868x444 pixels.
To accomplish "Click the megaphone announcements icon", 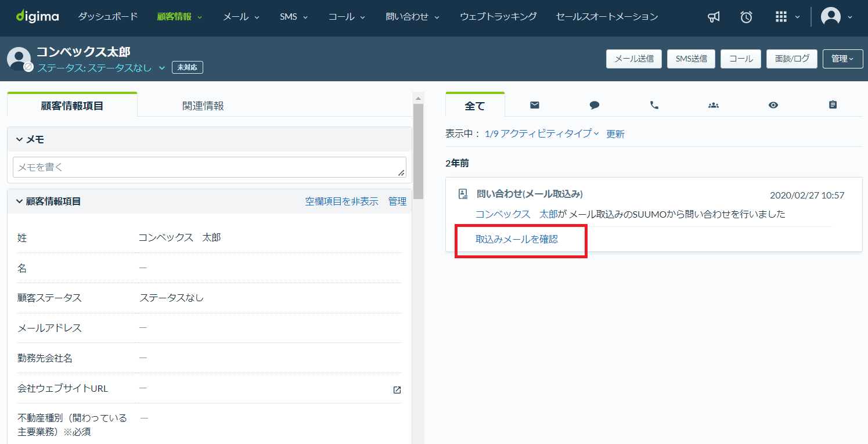I will pos(714,17).
